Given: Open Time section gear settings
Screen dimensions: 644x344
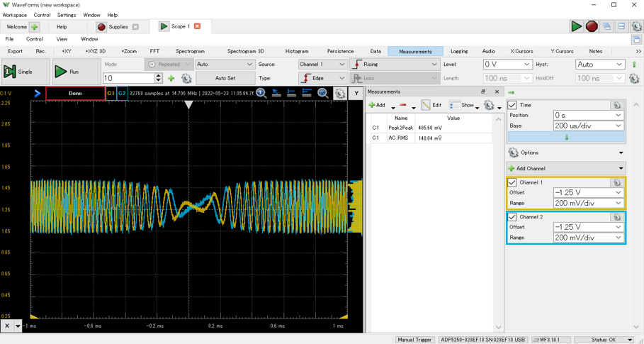Looking at the screenshot, I should (616, 105).
